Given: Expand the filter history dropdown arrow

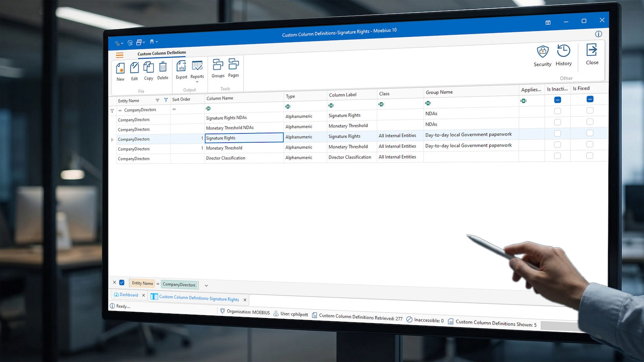Looking at the screenshot, I should (x=206, y=286).
